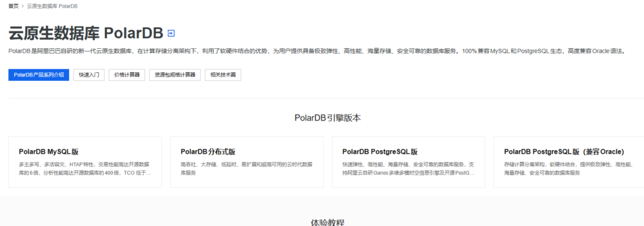
Task: Open the 快速入门 button
Action: (89, 75)
